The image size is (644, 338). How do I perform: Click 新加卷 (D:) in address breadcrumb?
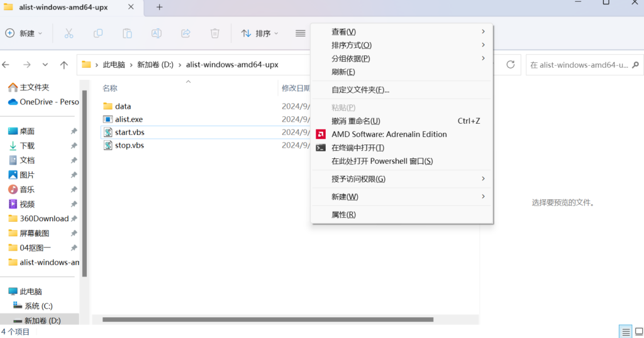point(155,65)
